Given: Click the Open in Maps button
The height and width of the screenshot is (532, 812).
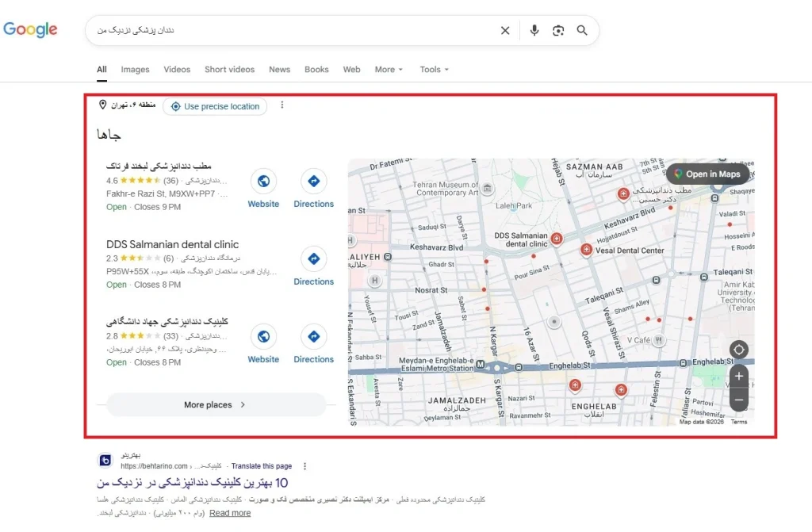Looking at the screenshot, I should (707, 174).
